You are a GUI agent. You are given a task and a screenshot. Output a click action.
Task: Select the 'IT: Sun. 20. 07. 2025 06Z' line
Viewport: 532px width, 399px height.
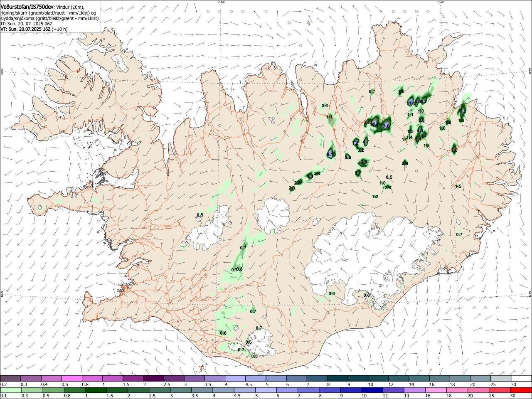(26, 24)
